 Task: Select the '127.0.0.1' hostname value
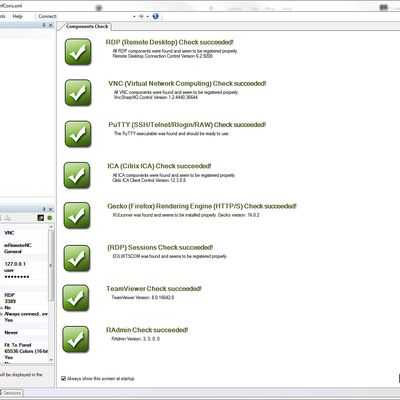pos(15,264)
